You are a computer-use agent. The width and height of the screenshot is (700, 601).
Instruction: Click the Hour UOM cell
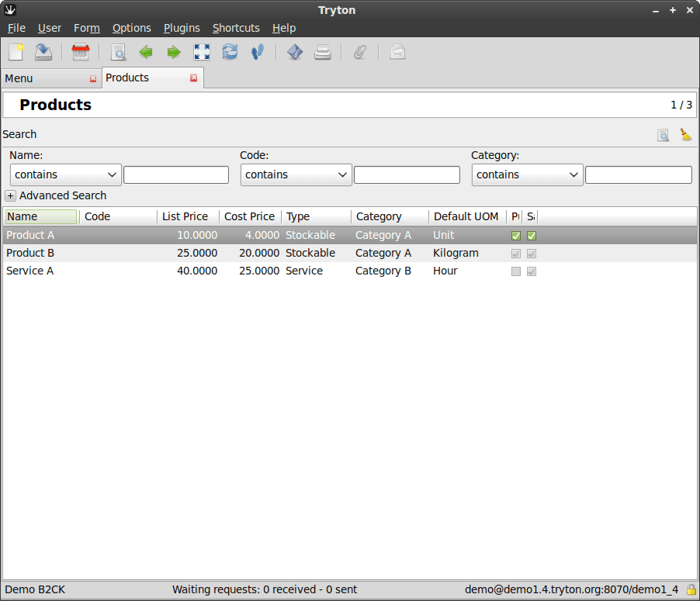pyautogui.click(x=445, y=271)
